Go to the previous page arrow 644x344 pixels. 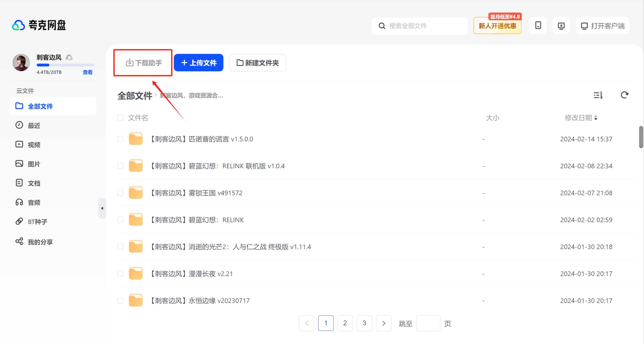(x=307, y=323)
